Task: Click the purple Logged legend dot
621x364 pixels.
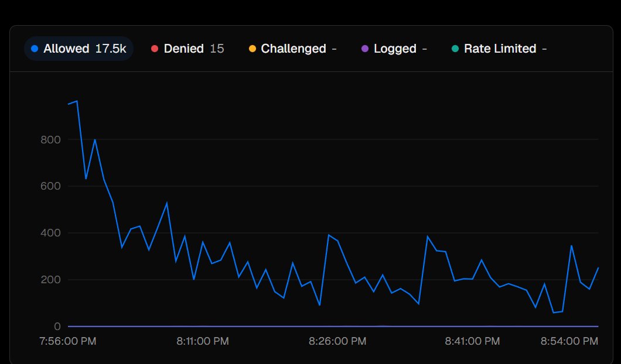Action: 365,49
